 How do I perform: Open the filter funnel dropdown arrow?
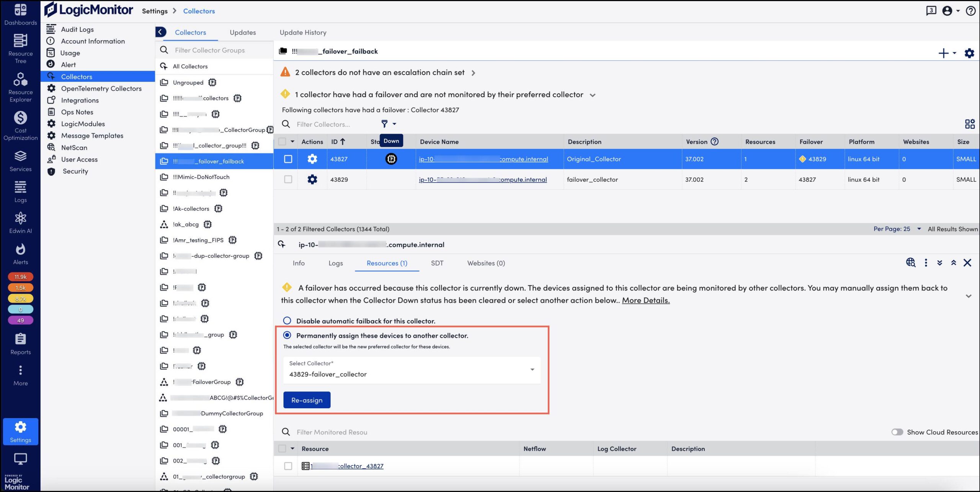point(394,124)
